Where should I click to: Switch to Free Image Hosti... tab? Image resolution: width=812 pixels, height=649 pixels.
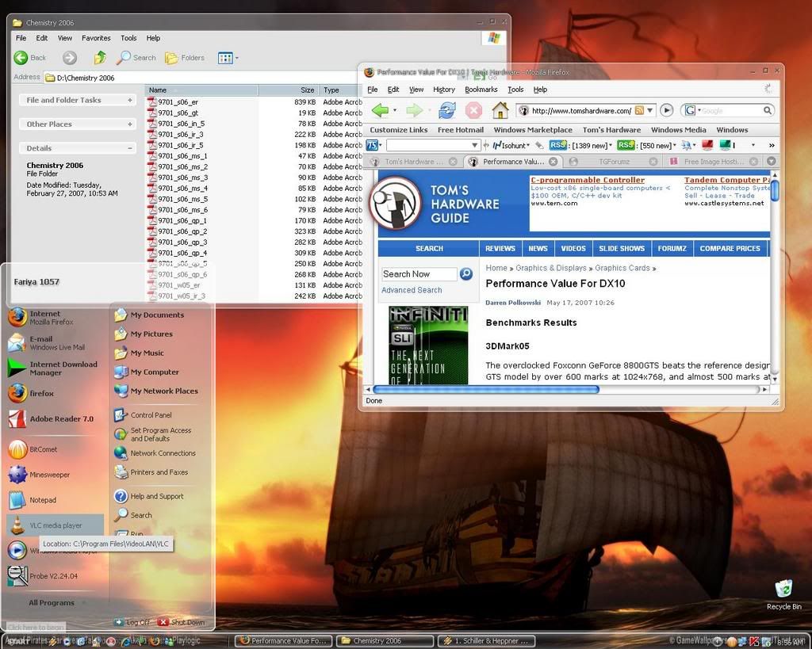713,162
